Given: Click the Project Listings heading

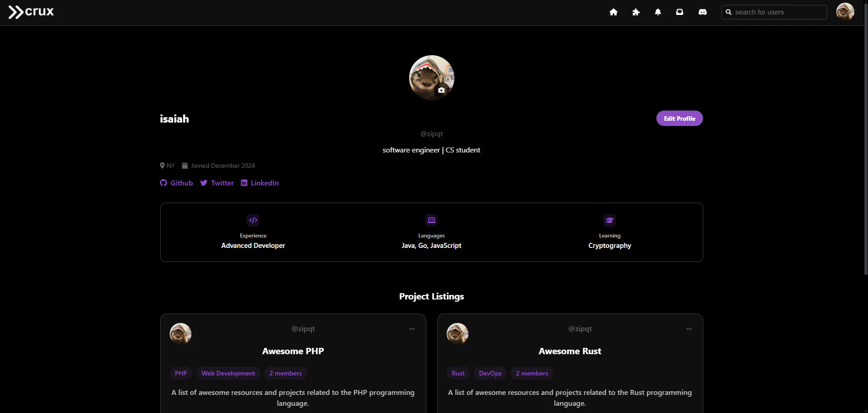Looking at the screenshot, I should coord(431,296).
